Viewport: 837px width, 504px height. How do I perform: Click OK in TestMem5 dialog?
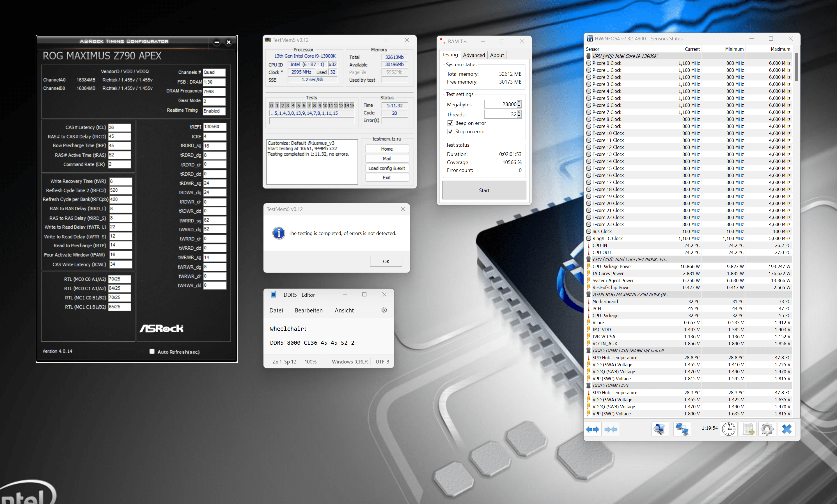click(x=386, y=261)
